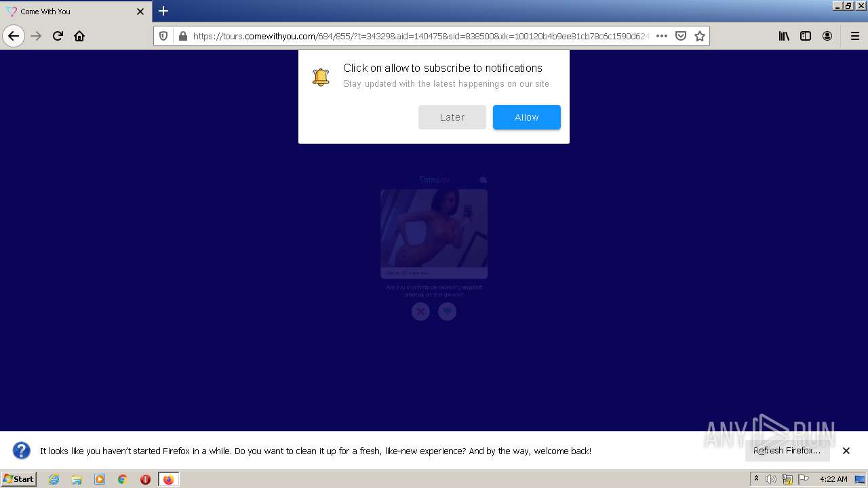Click the Later button
Viewport: 868px width, 488px height.
pyautogui.click(x=452, y=117)
